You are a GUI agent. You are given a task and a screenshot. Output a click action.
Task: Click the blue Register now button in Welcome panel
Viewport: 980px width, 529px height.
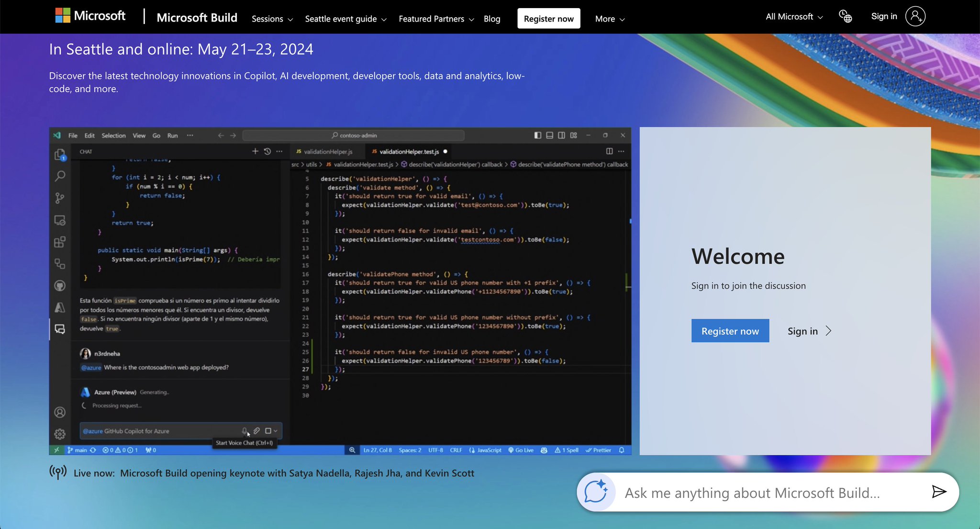click(x=730, y=331)
